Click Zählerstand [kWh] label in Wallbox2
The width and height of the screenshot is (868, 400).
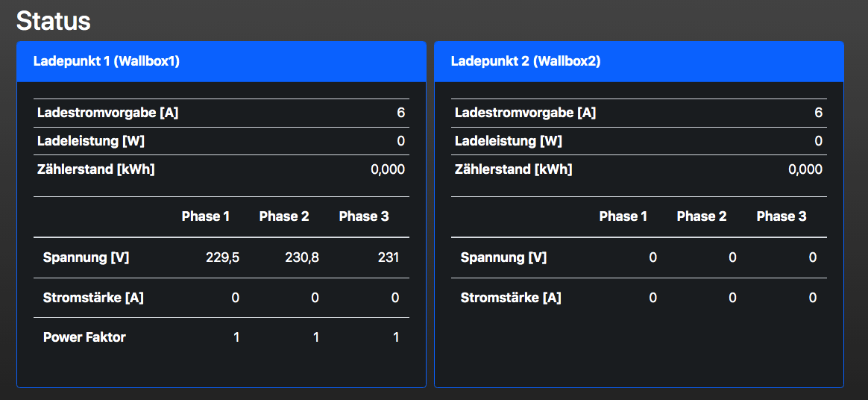[514, 169]
